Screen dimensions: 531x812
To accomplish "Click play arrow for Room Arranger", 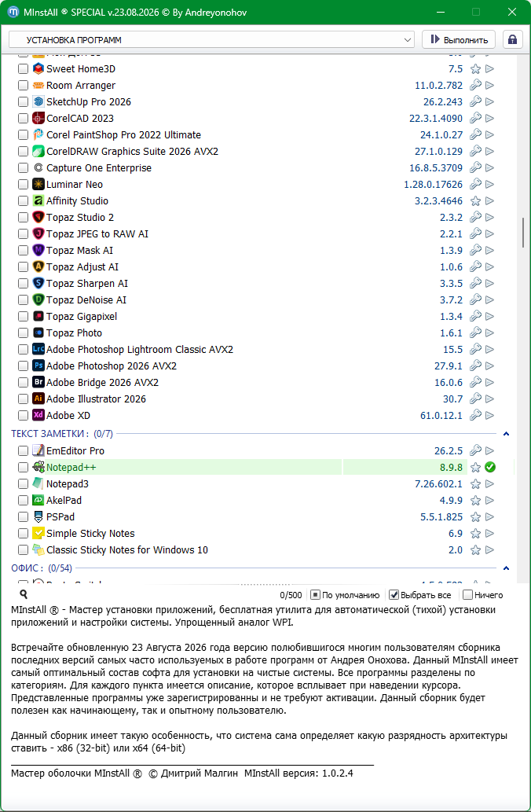I will coord(489,86).
